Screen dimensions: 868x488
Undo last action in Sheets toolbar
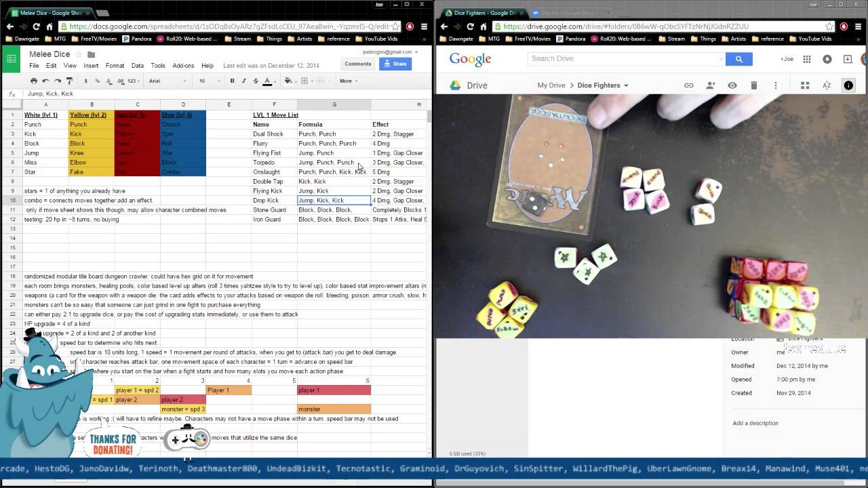pos(45,81)
